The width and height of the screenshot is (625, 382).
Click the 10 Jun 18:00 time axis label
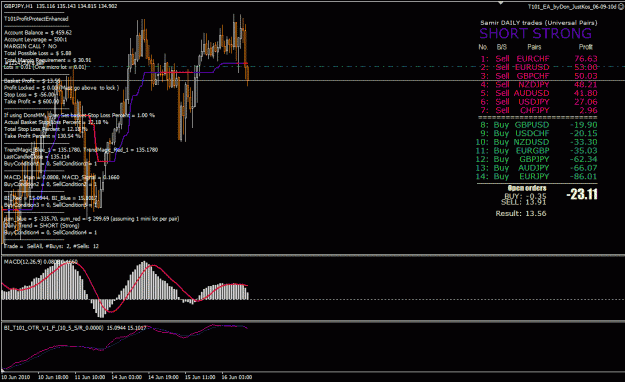click(53, 377)
